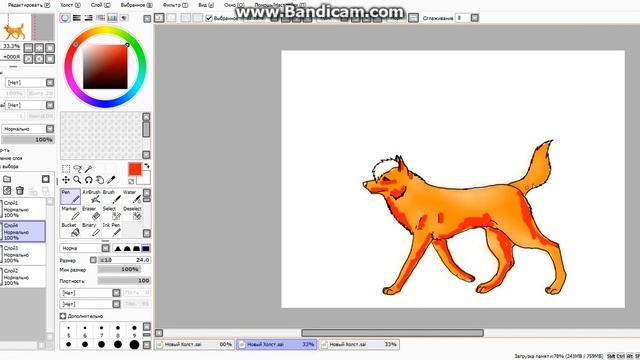The image size is (640, 360).
Task: Pick the magic wand tool
Action: 89,169
